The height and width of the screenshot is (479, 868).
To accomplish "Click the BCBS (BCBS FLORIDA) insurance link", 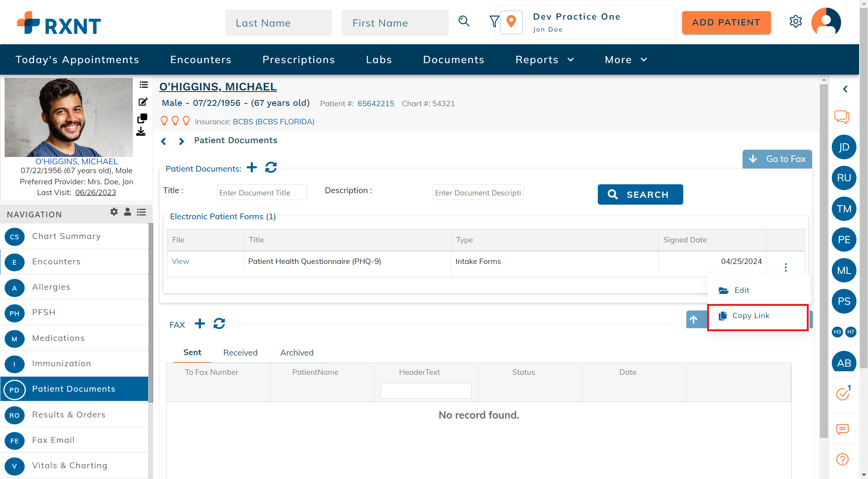I will [274, 122].
